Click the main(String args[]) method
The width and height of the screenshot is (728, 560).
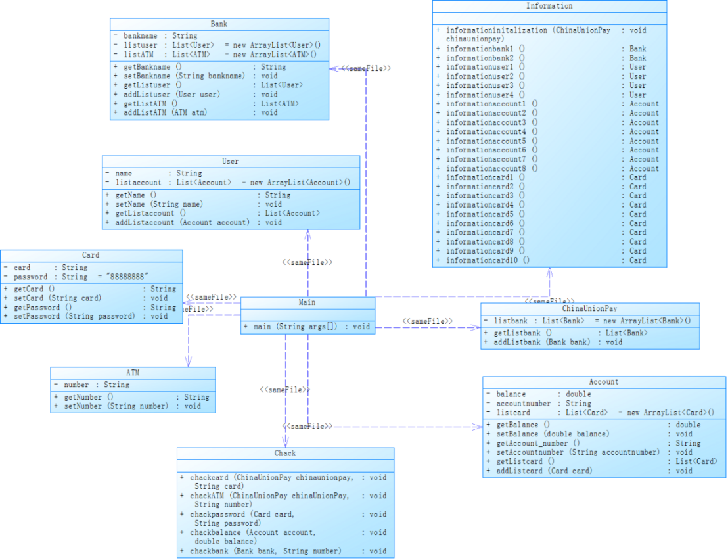coord(307,327)
